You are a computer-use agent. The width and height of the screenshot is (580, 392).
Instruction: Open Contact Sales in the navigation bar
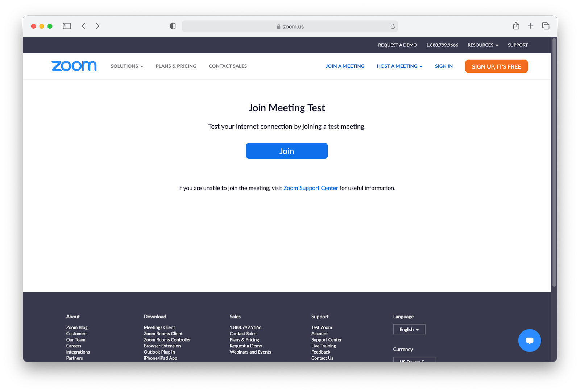[x=228, y=66]
